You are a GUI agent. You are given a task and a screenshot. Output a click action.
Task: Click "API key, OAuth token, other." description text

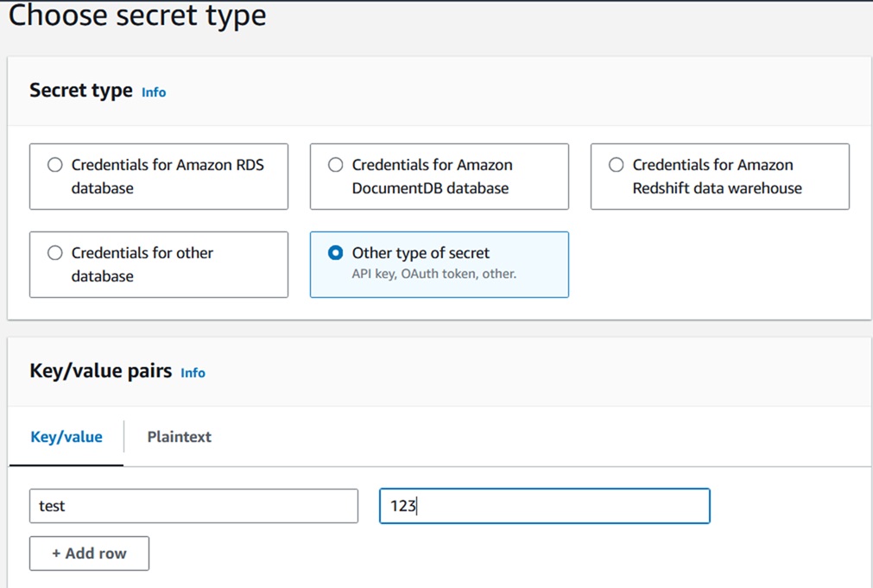pos(433,274)
